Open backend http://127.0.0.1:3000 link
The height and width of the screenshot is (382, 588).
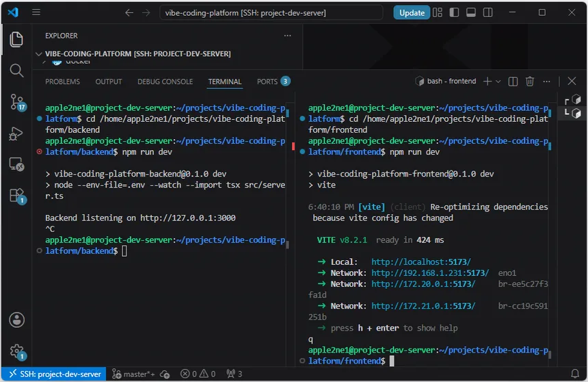pyautogui.click(x=187, y=218)
